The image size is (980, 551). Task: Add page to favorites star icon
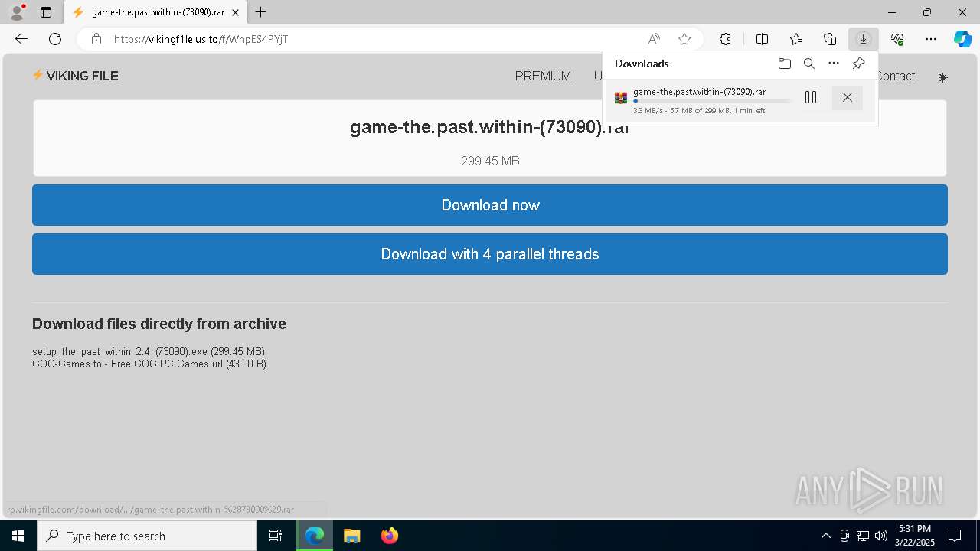coord(684,39)
